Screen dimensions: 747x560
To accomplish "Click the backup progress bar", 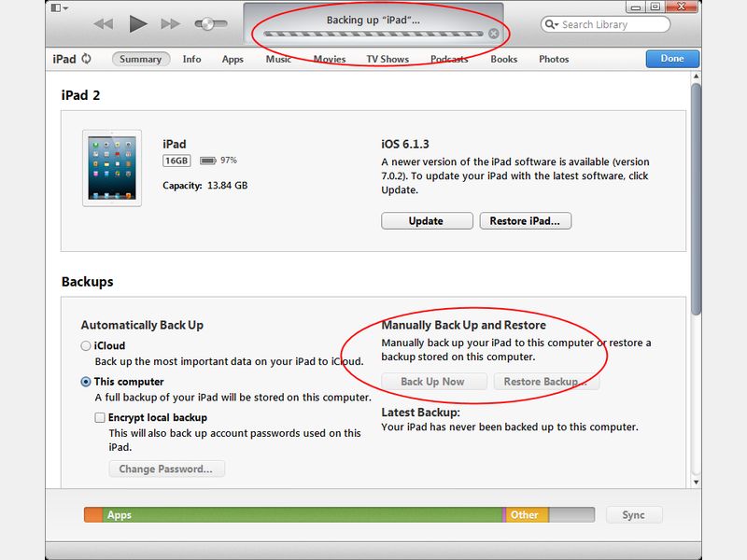I will [x=373, y=34].
